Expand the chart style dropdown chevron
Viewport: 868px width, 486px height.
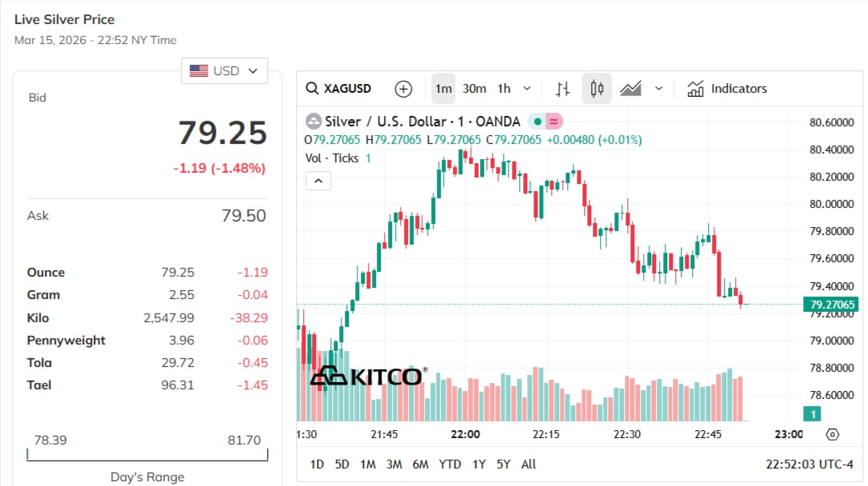658,89
